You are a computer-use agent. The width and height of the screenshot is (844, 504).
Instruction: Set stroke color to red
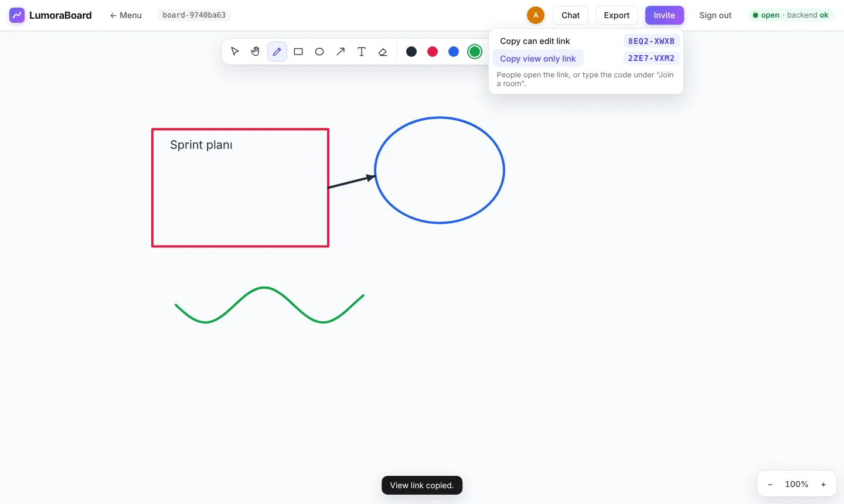[433, 52]
